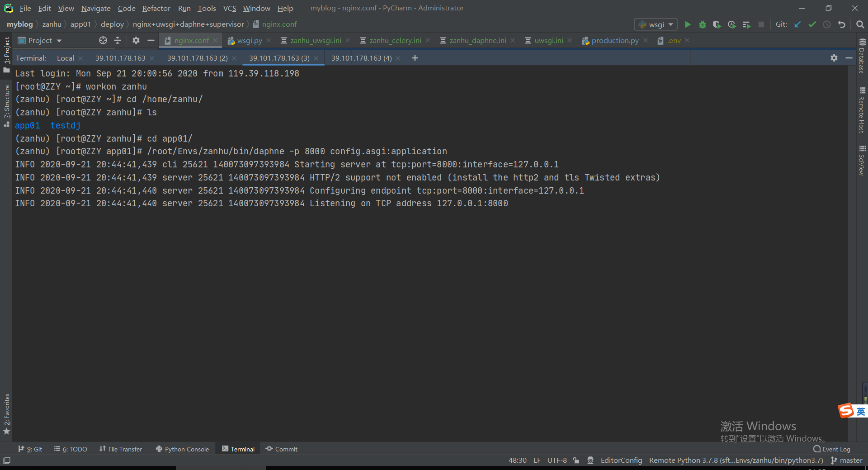Locate the opened file in Project view
This screenshot has height=470, width=868.
(103, 40)
